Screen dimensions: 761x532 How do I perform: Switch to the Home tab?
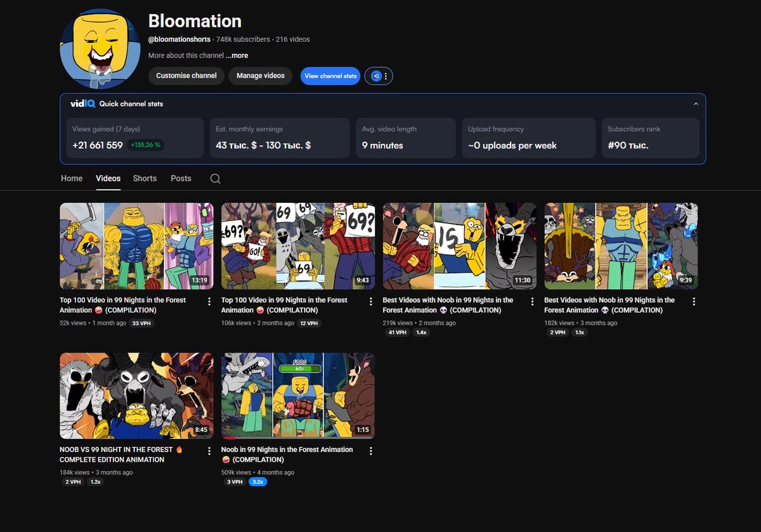(72, 179)
